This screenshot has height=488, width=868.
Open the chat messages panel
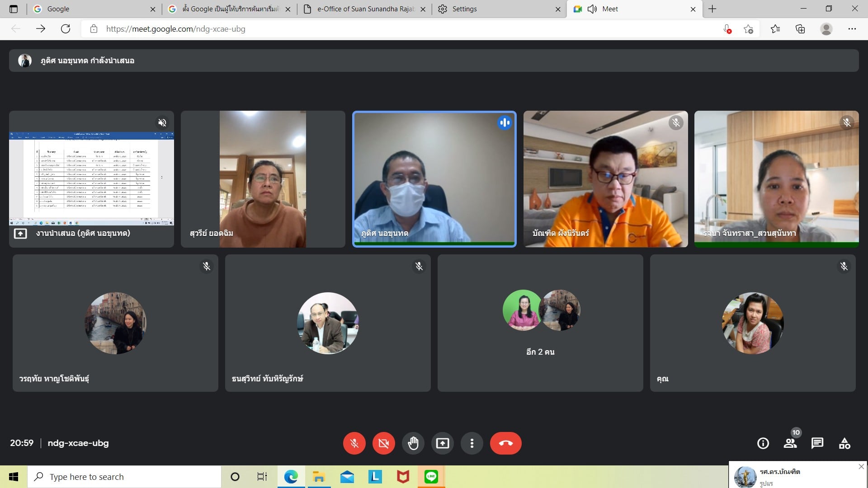click(817, 443)
